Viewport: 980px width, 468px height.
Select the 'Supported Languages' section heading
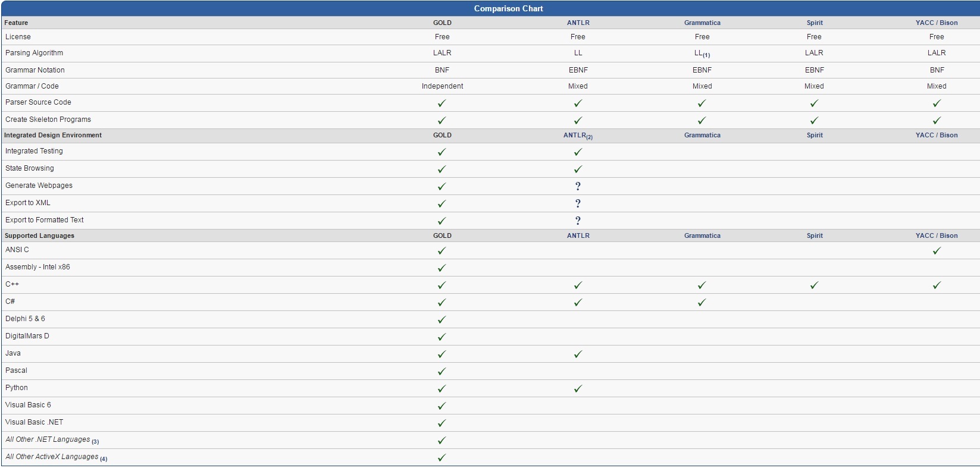click(39, 235)
